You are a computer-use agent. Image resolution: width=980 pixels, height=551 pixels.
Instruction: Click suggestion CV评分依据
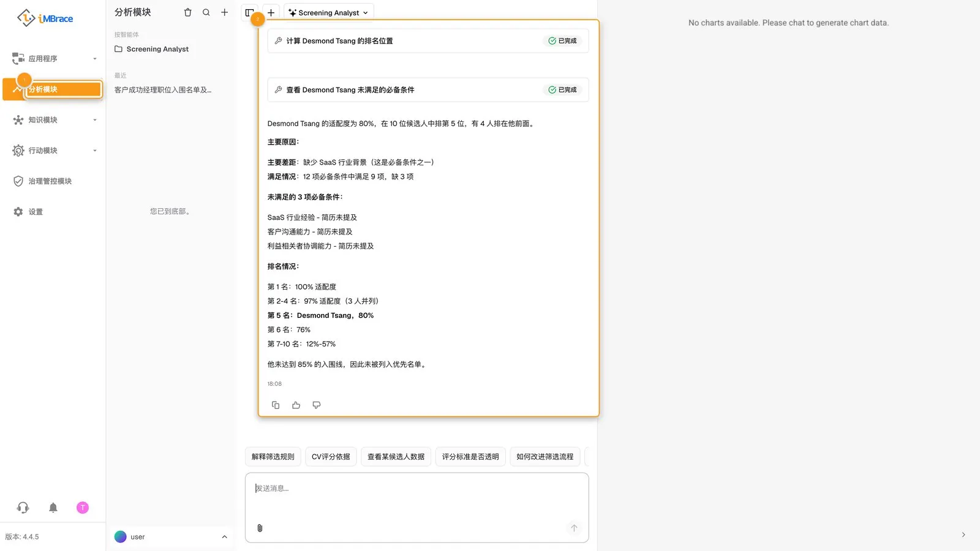tap(331, 457)
